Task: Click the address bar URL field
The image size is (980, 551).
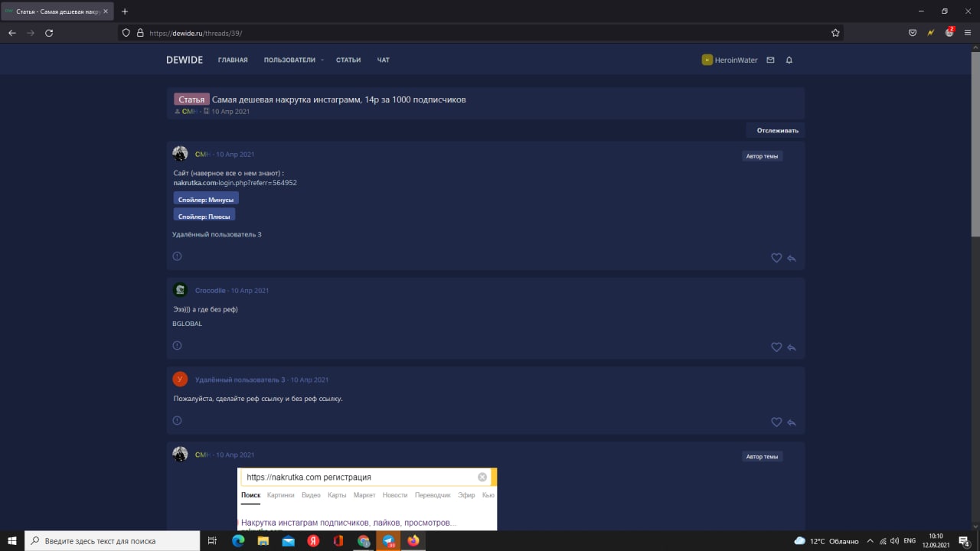Action: point(482,33)
